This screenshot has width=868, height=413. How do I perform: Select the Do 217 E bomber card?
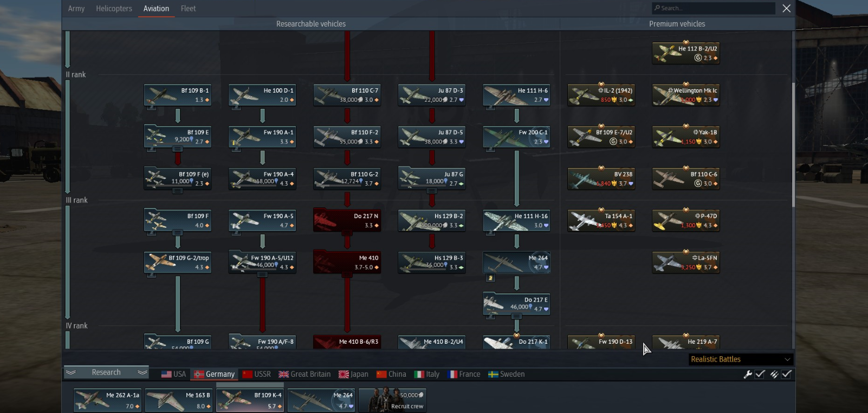pos(516,304)
